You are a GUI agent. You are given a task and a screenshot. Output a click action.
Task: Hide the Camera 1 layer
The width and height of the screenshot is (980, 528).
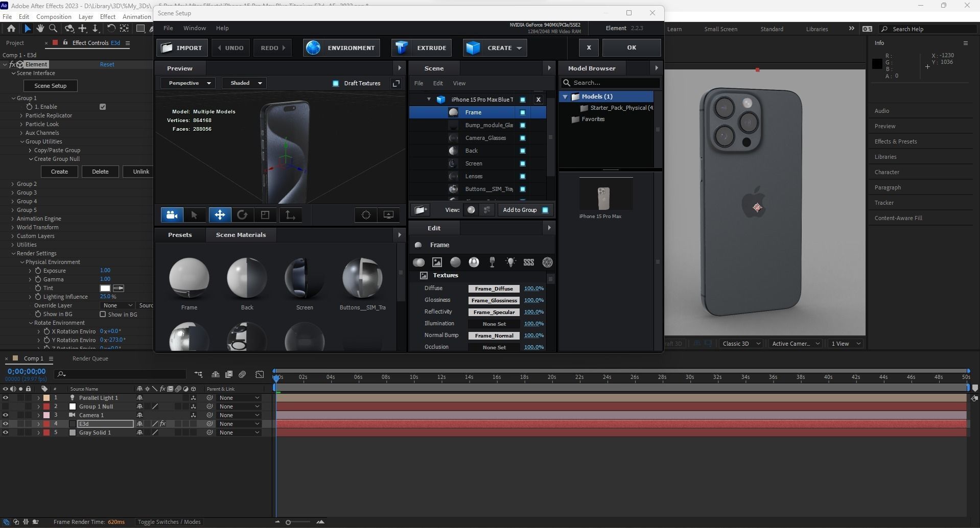pyautogui.click(x=6, y=415)
